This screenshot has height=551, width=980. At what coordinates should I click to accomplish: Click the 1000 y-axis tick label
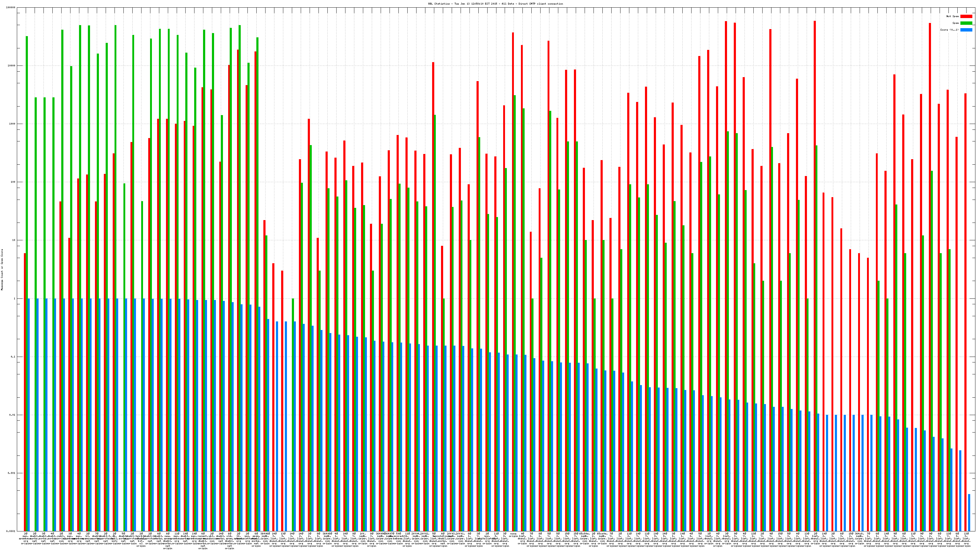tap(13, 124)
